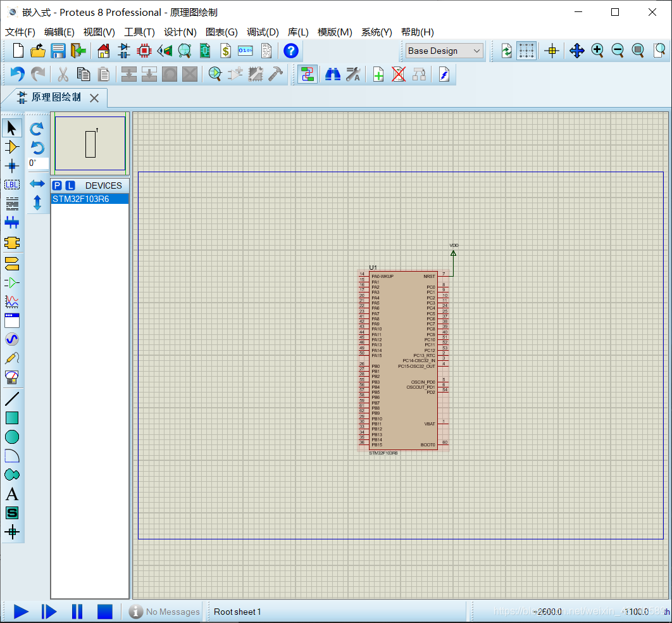Toggle the wire autorouter button
Viewport: 672px width, 623px height.
pyautogui.click(x=308, y=75)
